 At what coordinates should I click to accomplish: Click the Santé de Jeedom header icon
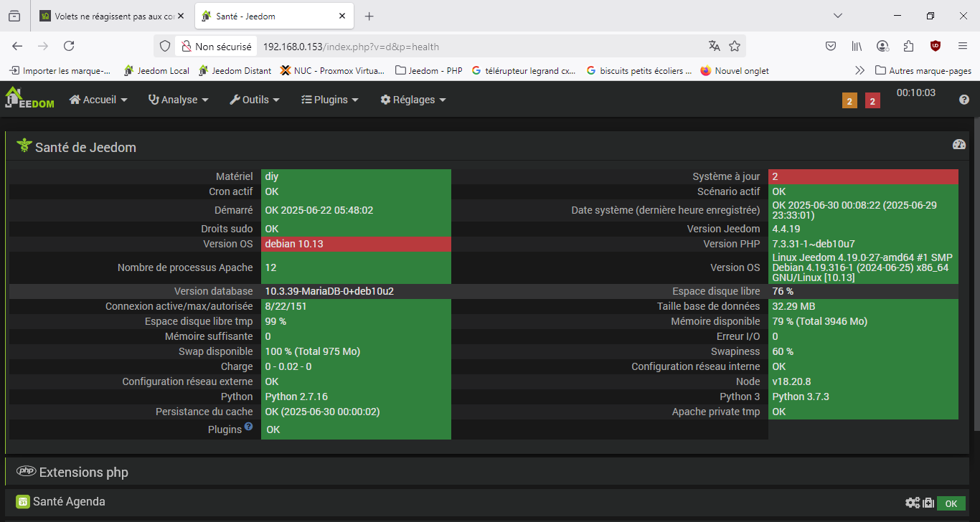[x=24, y=146]
